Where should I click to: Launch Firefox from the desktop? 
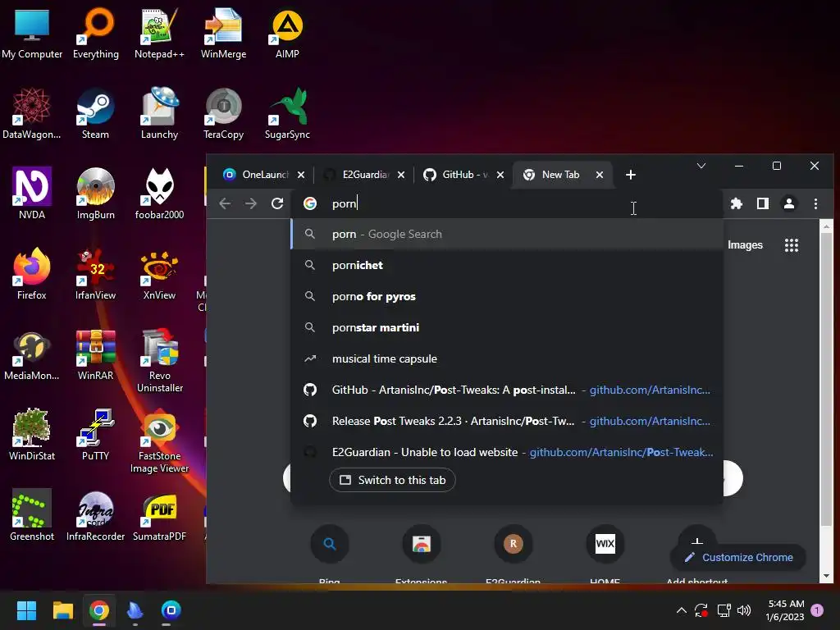[32, 274]
